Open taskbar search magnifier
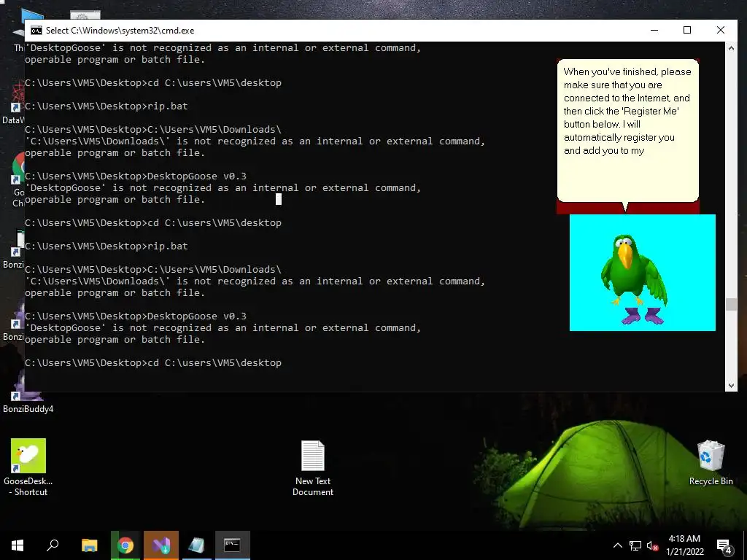Screen dimensions: 747x560 click(53, 545)
